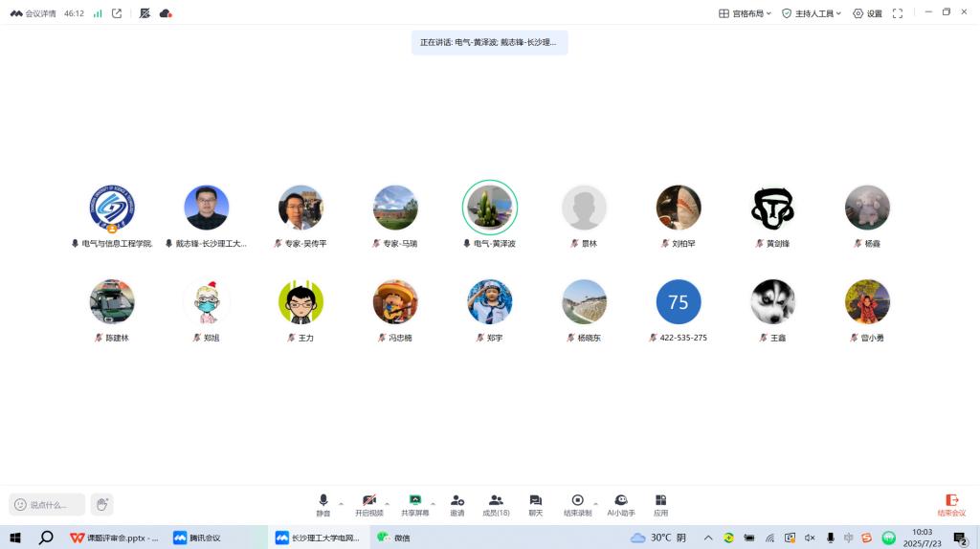Open 设置 settings in top bar

point(867,13)
